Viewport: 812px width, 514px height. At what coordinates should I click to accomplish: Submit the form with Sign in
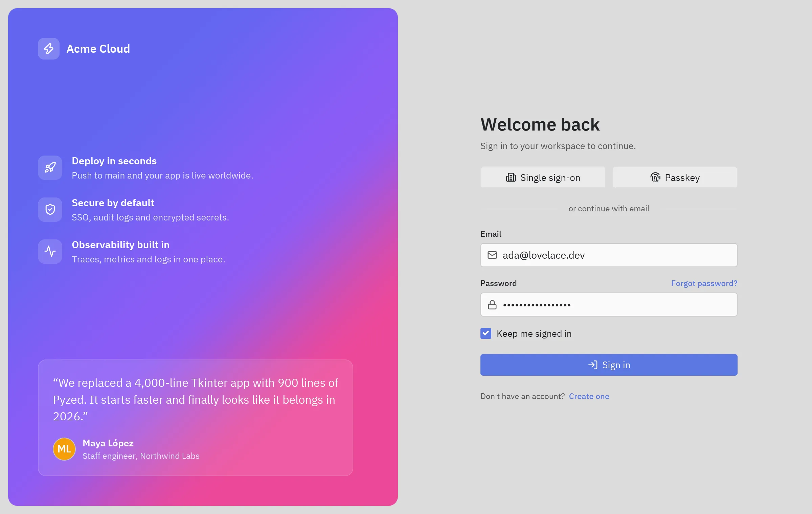(x=609, y=365)
